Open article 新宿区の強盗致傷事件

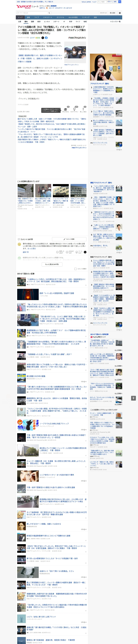[48, 536]
